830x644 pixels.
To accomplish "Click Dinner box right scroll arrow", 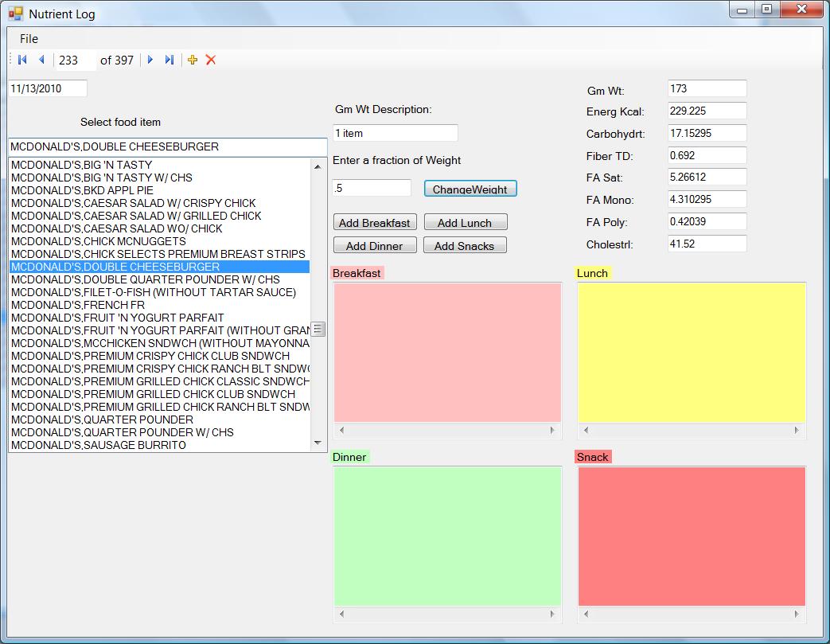I will 552,614.
